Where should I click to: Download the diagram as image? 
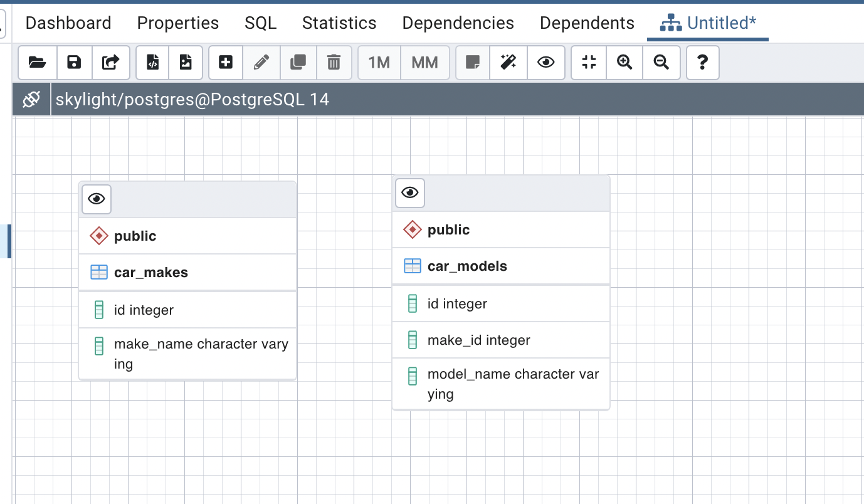point(186,63)
